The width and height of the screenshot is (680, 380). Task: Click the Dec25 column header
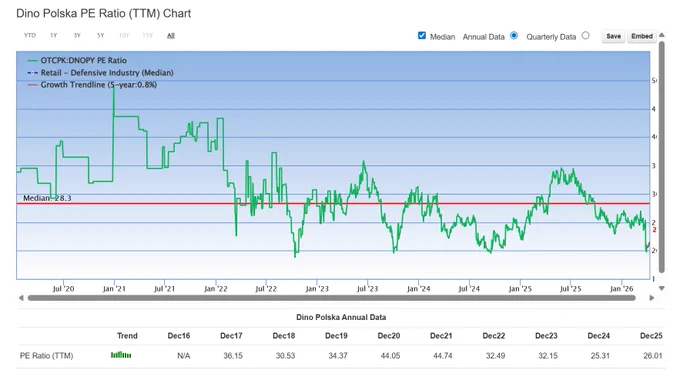point(651,336)
